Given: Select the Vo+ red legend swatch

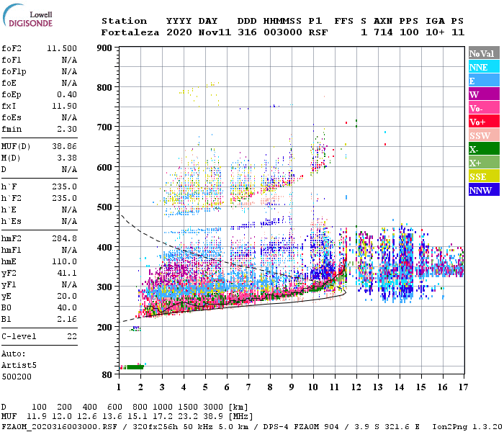Looking at the screenshot, I should [484, 122].
